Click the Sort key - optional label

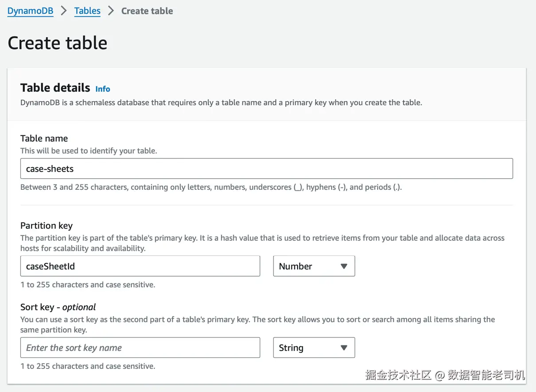(58, 307)
